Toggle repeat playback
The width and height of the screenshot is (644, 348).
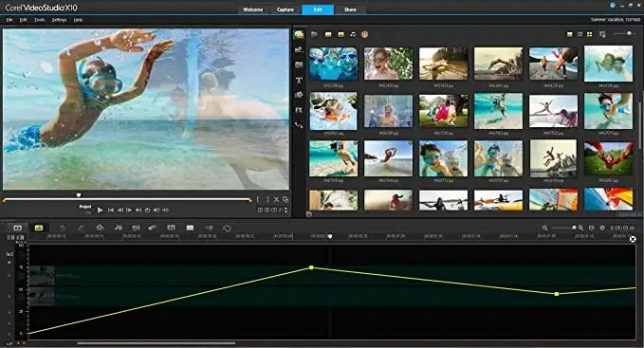147,211
